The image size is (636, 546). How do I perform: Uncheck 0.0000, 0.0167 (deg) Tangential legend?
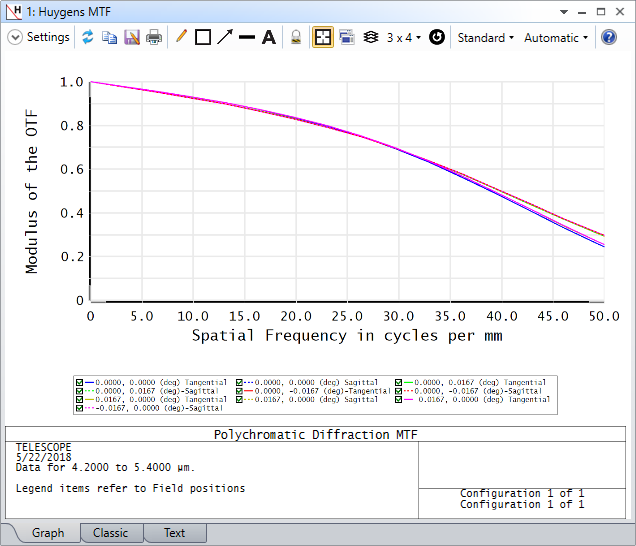point(399,383)
